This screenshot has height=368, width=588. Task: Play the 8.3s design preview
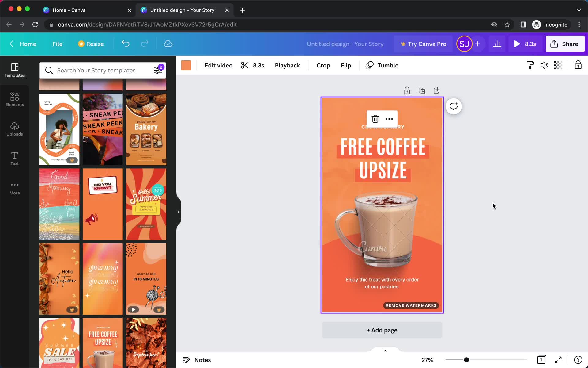tap(525, 44)
